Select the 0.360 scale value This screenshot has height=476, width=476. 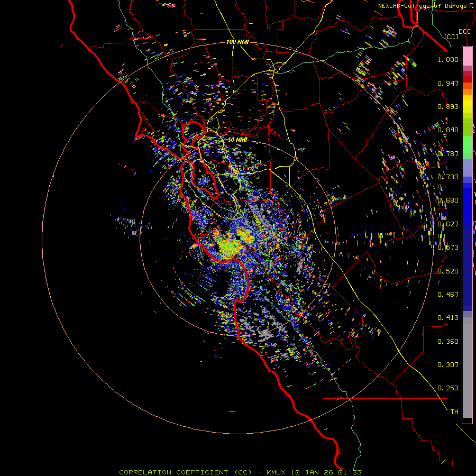click(448, 341)
